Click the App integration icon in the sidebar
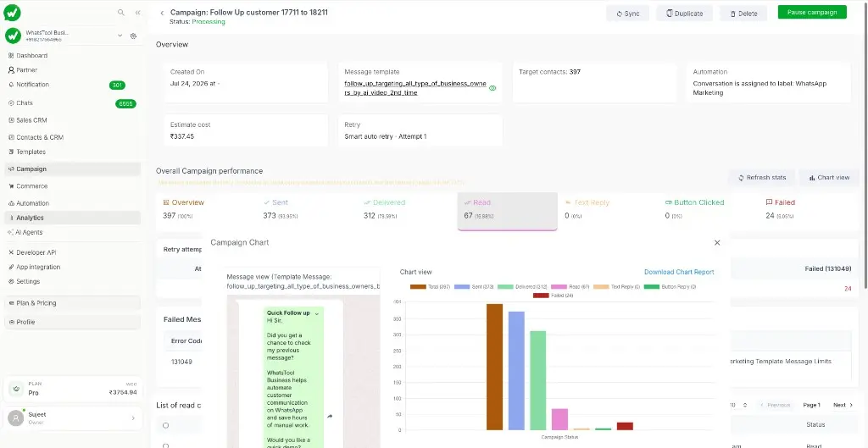The height and width of the screenshot is (448, 868). pyautogui.click(x=11, y=267)
